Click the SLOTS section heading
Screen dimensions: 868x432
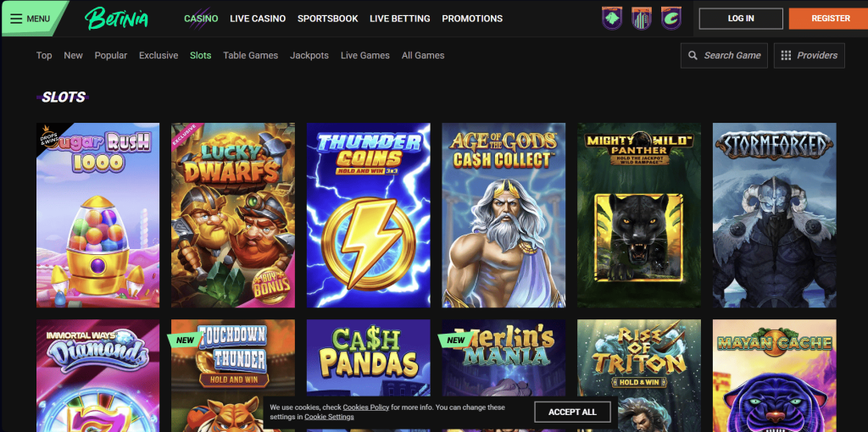coord(63,97)
